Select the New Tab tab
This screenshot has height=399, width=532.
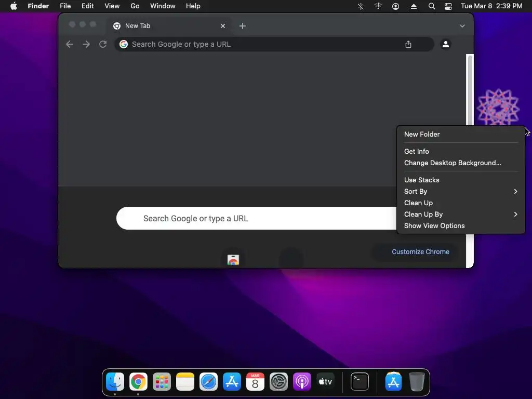tap(169, 26)
